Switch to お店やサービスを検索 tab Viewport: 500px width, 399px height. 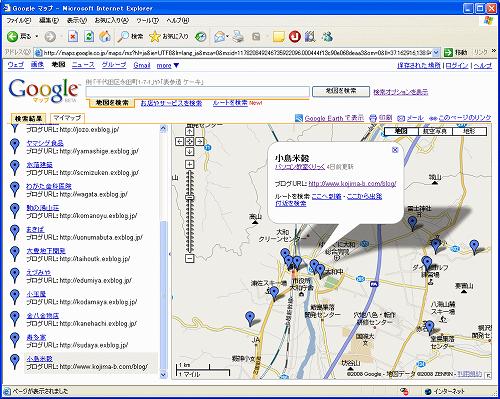171,103
